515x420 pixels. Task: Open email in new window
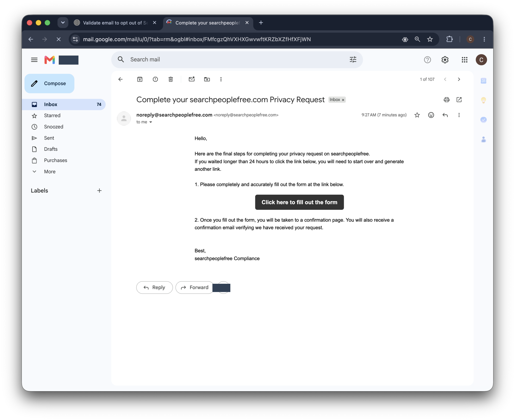pyautogui.click(x=459, y=100)
